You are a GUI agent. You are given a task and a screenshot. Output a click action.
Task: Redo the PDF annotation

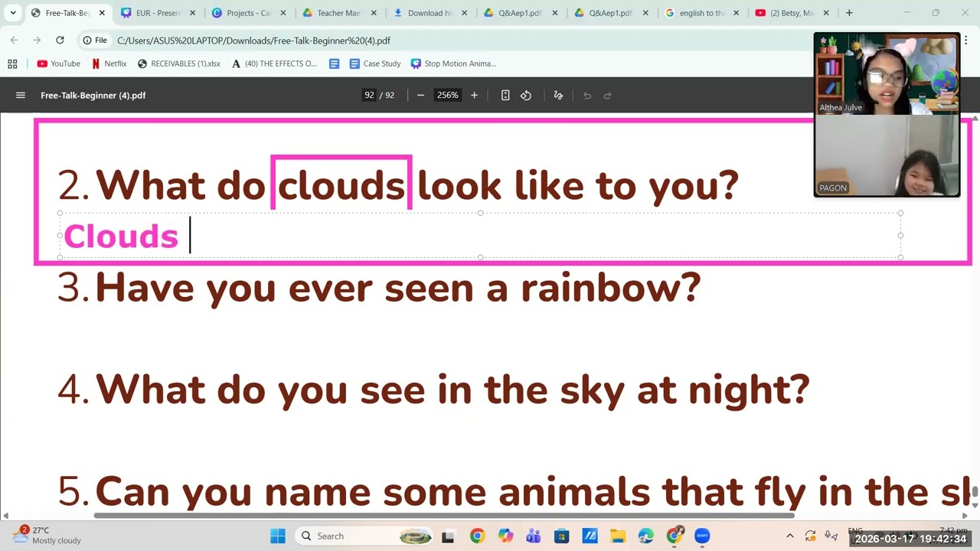[x=608, y=95]
